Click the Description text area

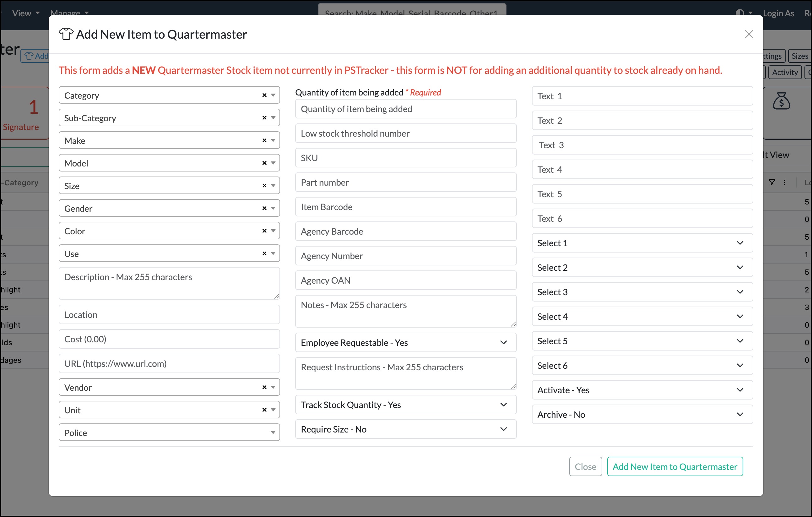(169, 283)
